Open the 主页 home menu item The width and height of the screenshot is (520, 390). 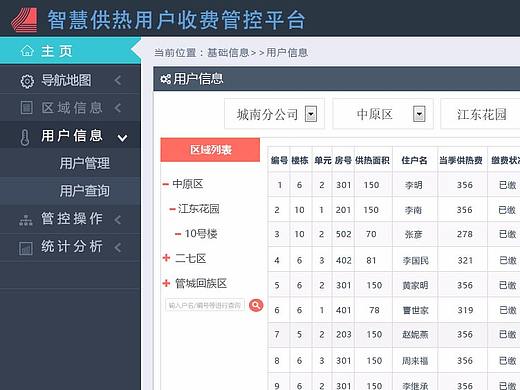pyautogui.click(x=70, y=51)
